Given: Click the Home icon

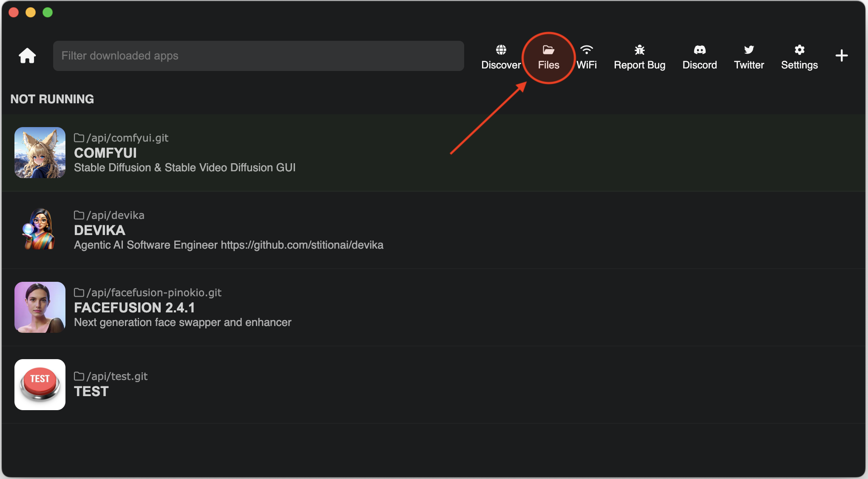Looking at the screenshot, I should [x=27, y=56].
